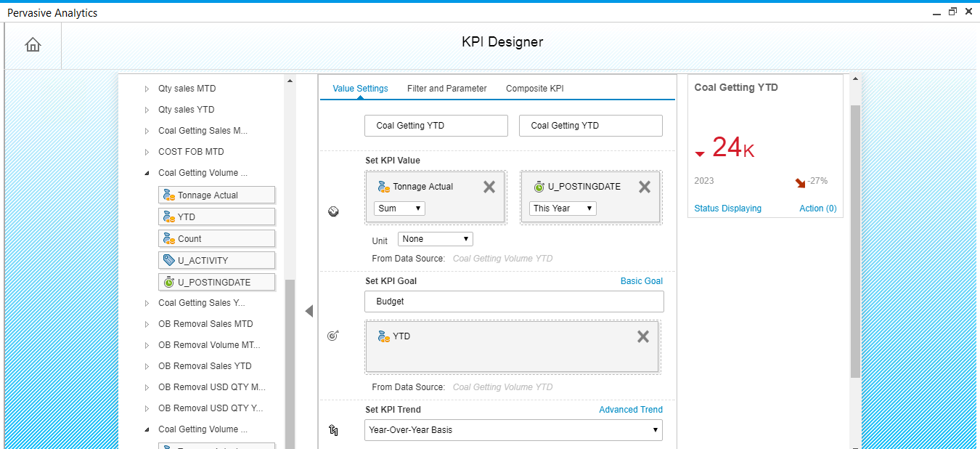Click clock icon of U_POSTINGDATE value box
The width and height of the screenshot is (980, 449).
539,187
